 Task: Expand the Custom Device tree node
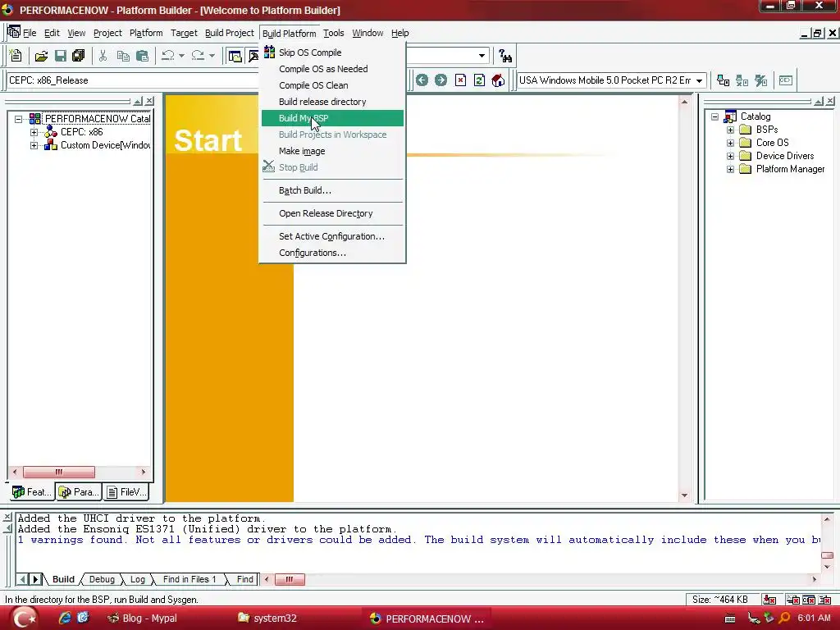(34, 145)
